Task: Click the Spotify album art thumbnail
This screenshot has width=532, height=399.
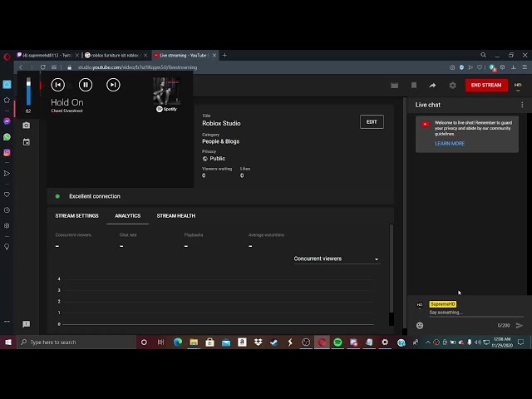Action: (166, 91)
